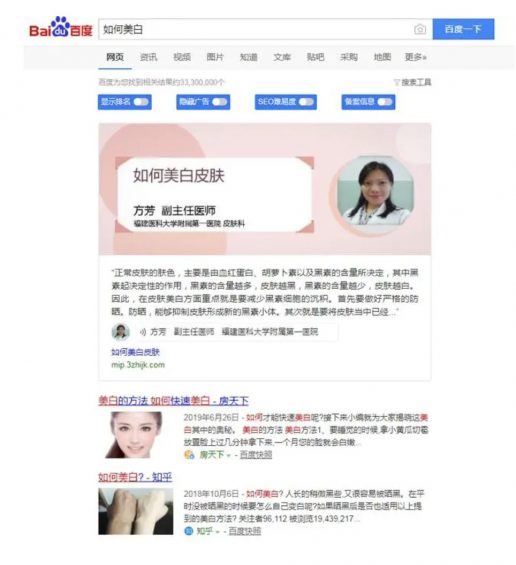This screenshot has width=516, height=565.
Task: Click the woman's face thumbnail
Action: coord(134,435)
